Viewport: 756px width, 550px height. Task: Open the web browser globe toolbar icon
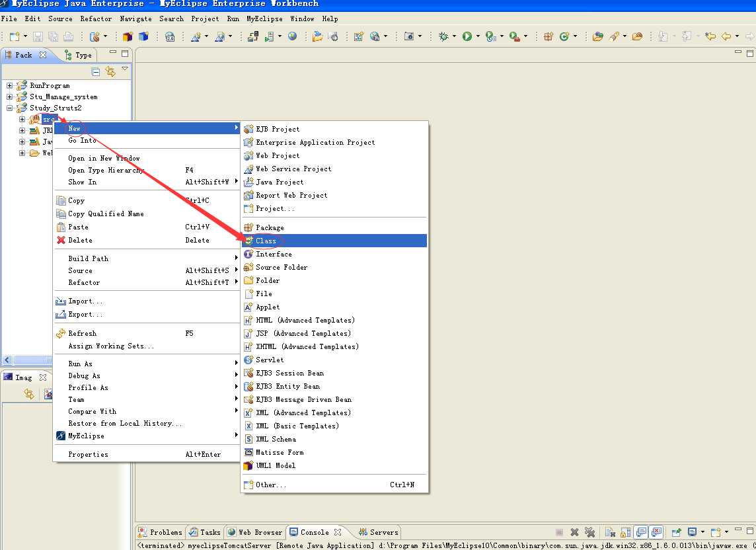[292, 36]
